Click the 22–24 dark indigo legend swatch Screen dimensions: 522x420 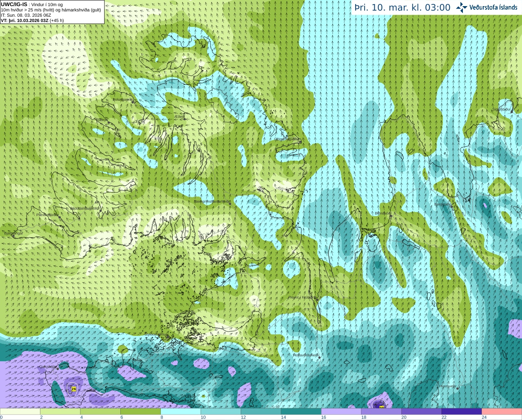462,411
